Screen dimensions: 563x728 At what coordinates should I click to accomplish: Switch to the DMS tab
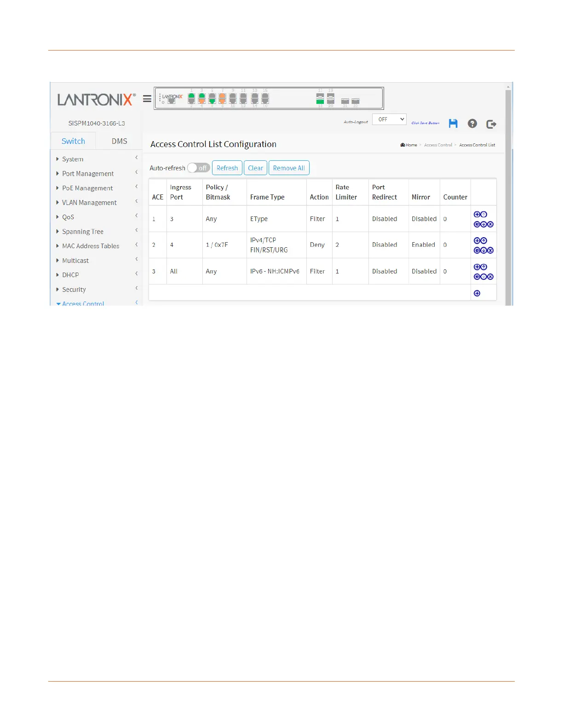click(x=120, y=141)
